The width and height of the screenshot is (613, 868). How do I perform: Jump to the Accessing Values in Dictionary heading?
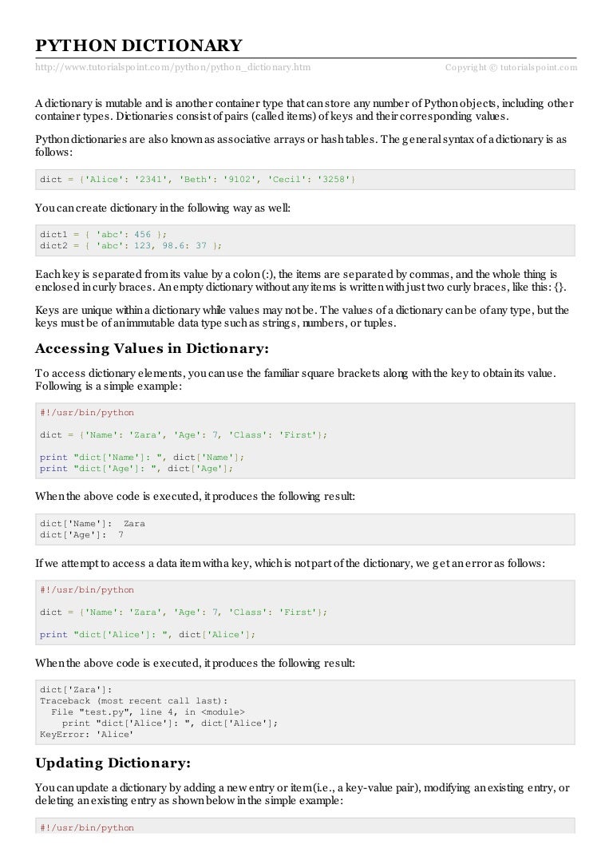pyautogui.click(x=152, y=348)
